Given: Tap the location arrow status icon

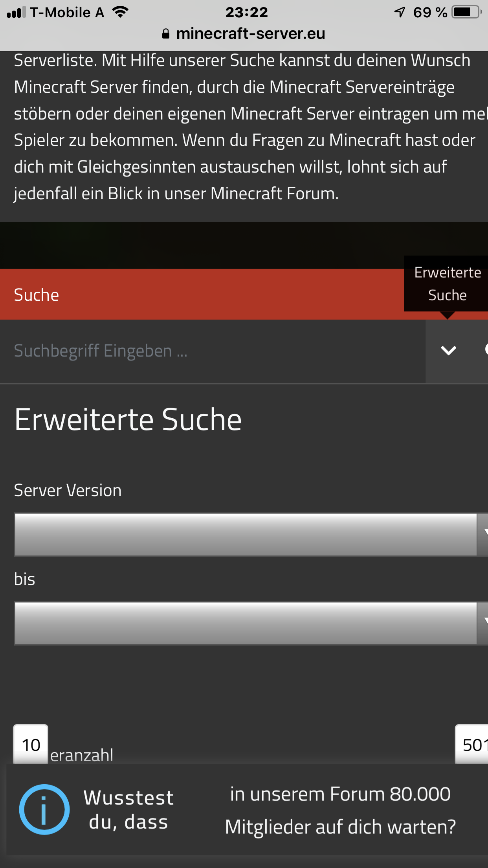Looking at the screenshot, I should (x=400, y=12).
